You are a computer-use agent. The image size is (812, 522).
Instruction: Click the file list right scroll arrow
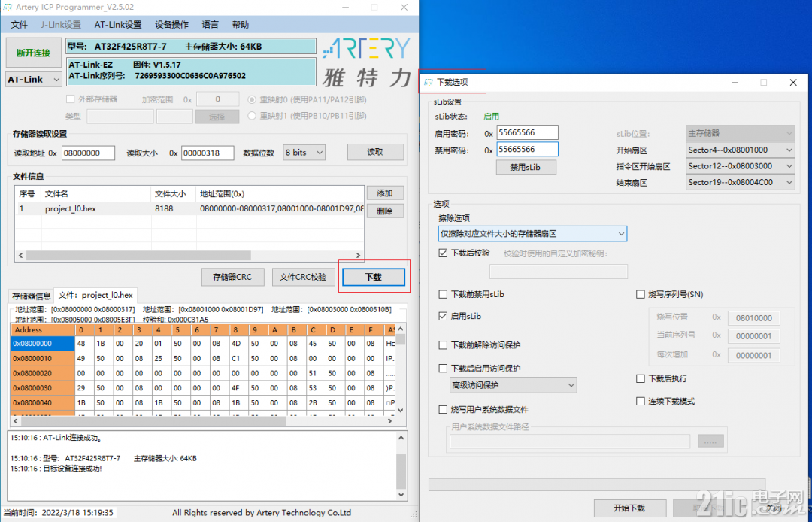pos(358,255)
